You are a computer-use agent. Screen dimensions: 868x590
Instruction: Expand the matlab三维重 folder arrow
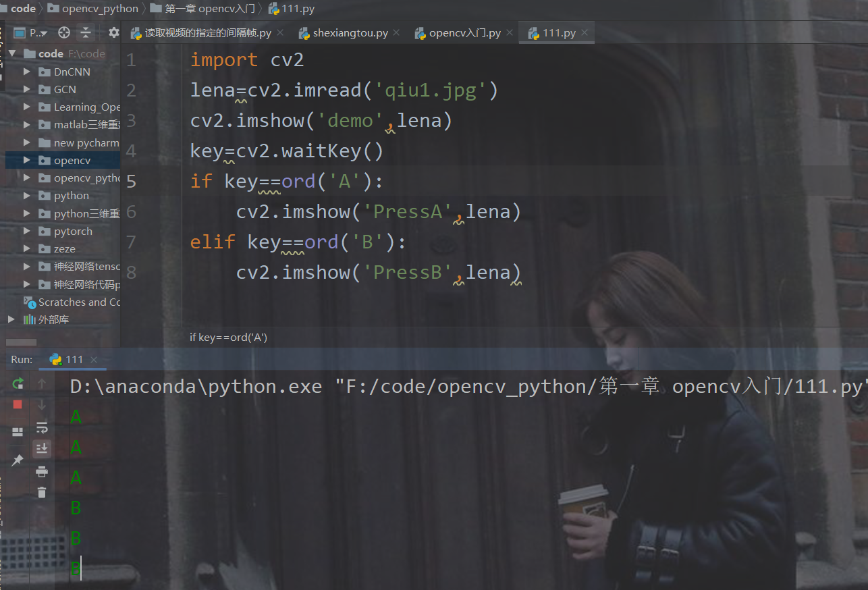coord(27,124)
